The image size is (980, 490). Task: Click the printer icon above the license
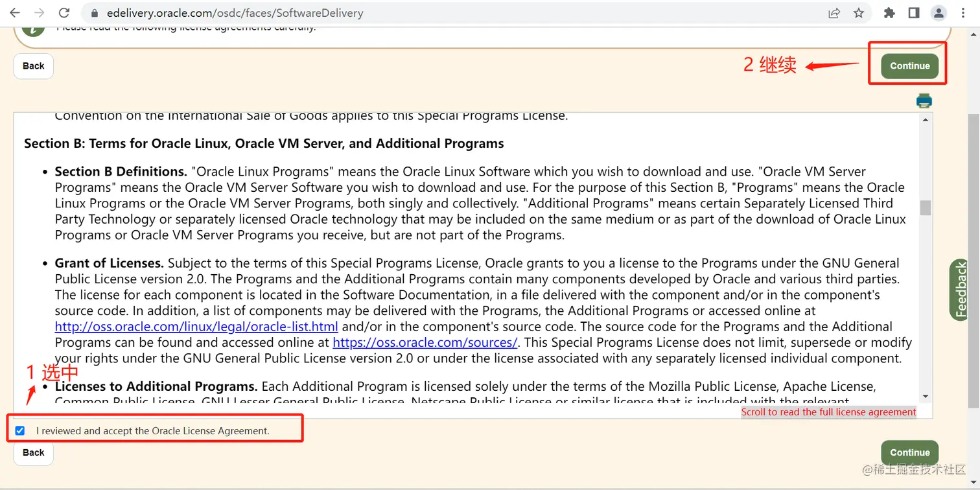point(924,100)
